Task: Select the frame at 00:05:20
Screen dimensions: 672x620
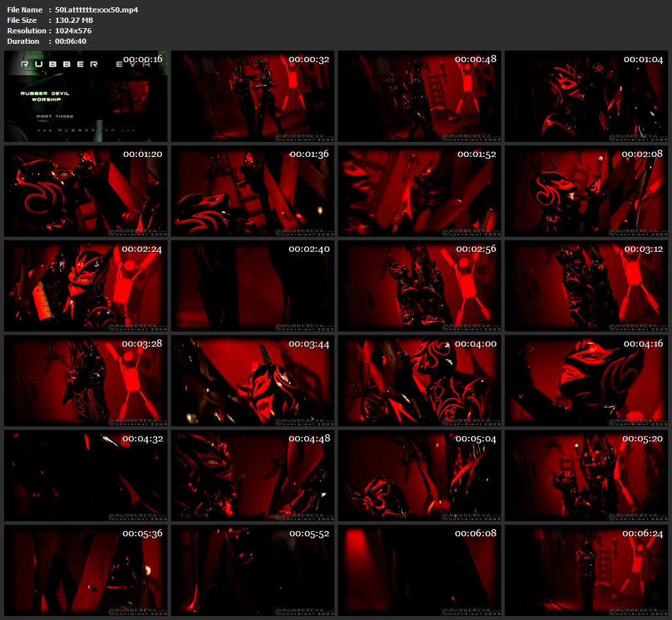Action: click(x=586, y=475)
